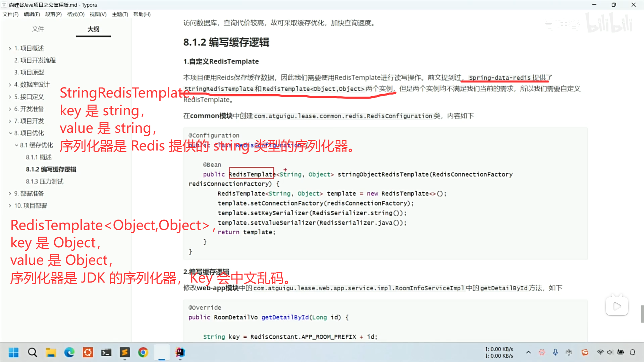Open the 主题(T) menu
Screen dimensions: 644x362
120,14
